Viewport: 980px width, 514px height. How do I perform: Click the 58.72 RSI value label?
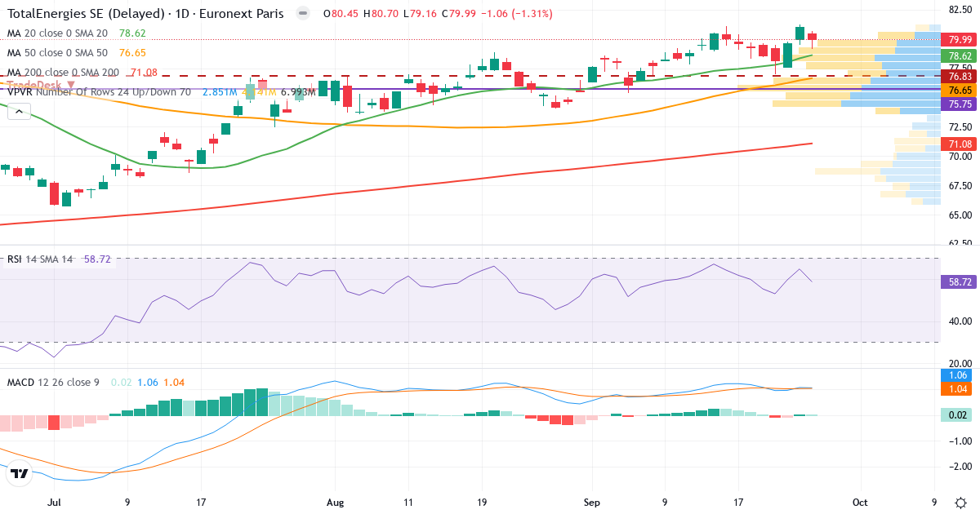960,281
